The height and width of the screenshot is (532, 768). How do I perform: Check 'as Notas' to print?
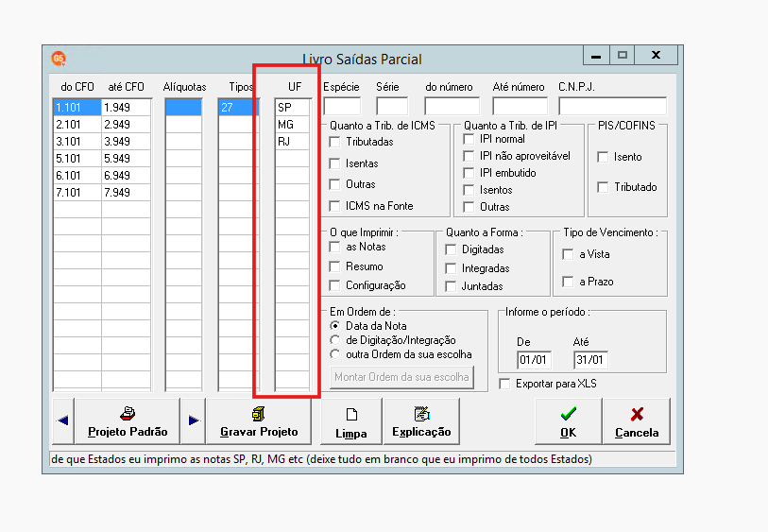click(x=335, y=247)
